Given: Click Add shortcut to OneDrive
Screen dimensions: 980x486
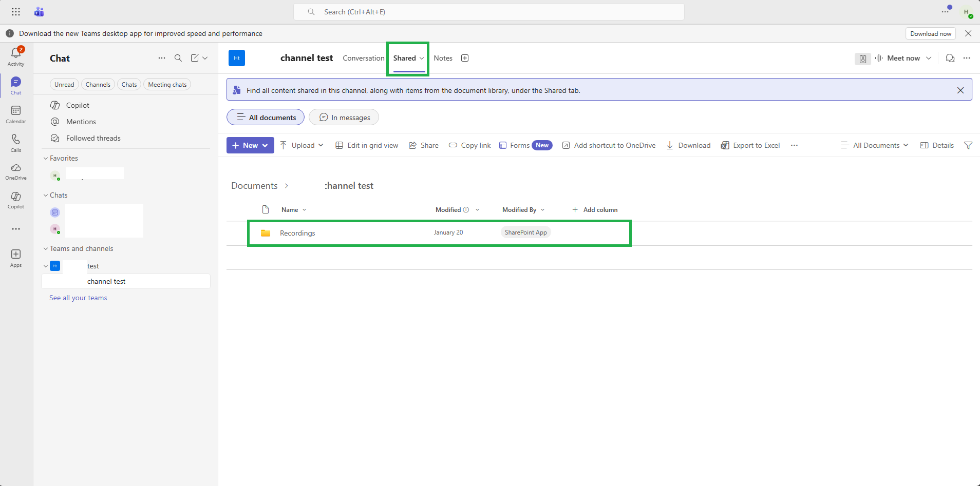Looking at the screenshot, I should click(x=609, y=145).
